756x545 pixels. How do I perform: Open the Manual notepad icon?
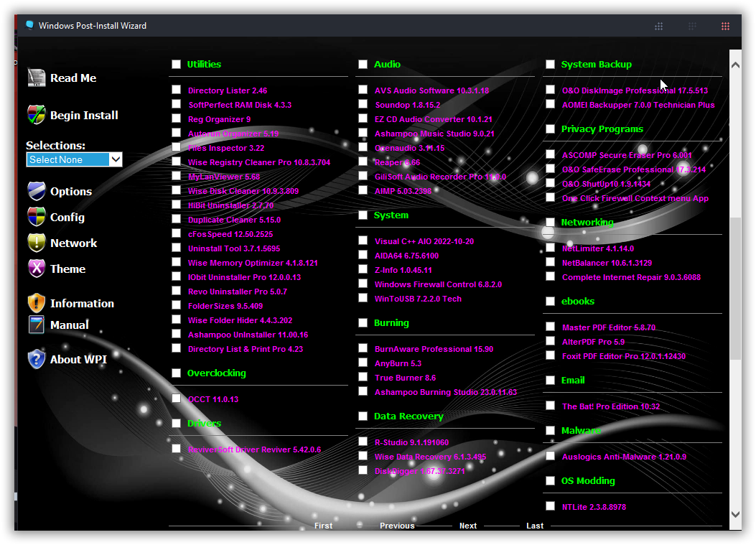(37, 325)
